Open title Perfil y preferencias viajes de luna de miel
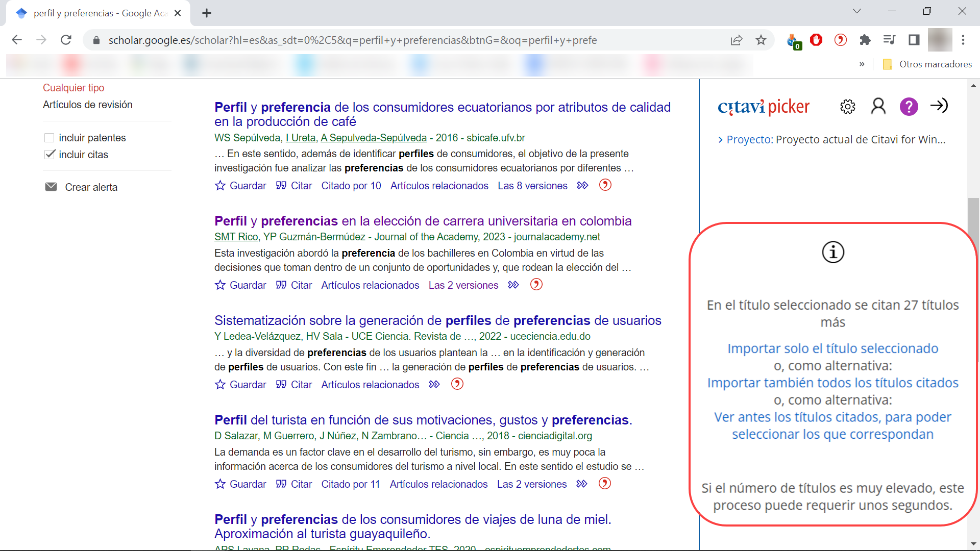The height and width of the screenshot is (551, 980). [413, 527]
